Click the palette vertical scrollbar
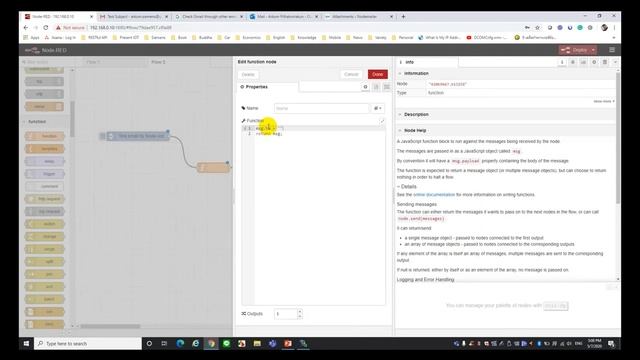 pyautogui.click(x=72, y=118)
